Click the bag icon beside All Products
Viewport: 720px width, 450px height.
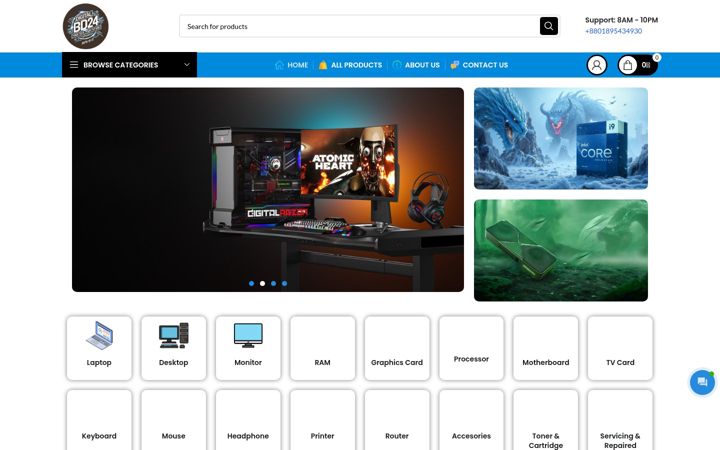point(323,65)
